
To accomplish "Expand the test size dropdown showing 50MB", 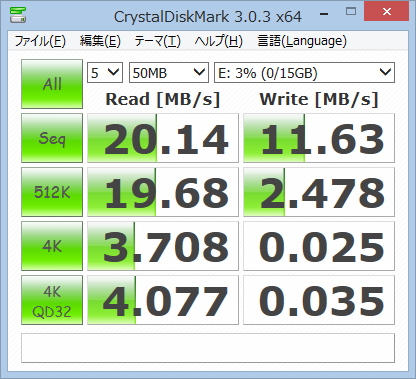I will pos(169,73).
